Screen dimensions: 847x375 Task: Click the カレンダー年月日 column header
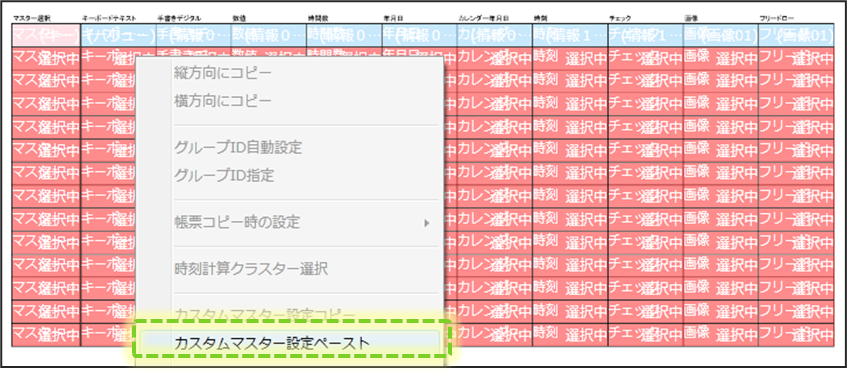(483, 18)
